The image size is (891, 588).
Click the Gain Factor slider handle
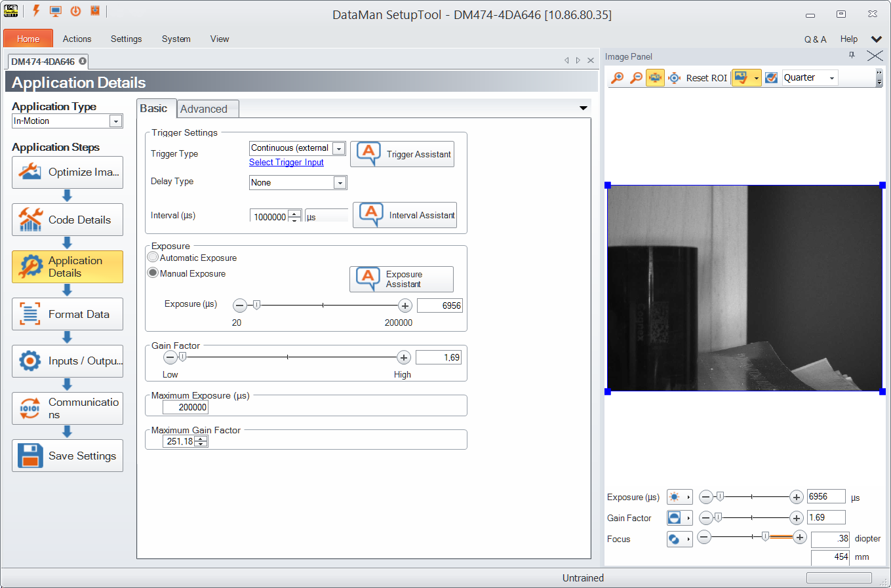coord(183,357)
